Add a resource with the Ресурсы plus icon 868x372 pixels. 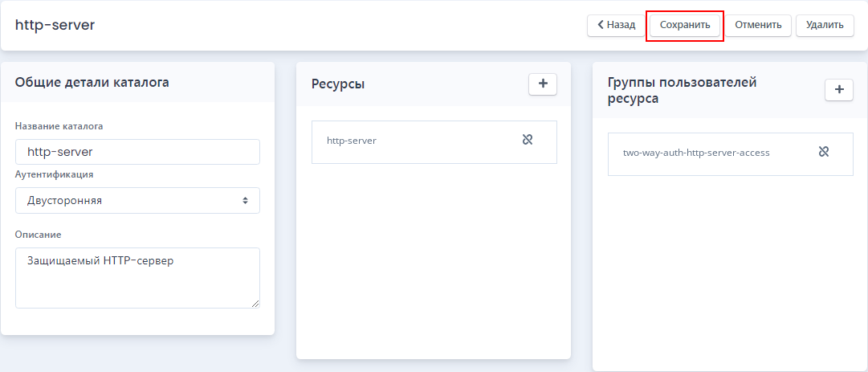[543, 84]
